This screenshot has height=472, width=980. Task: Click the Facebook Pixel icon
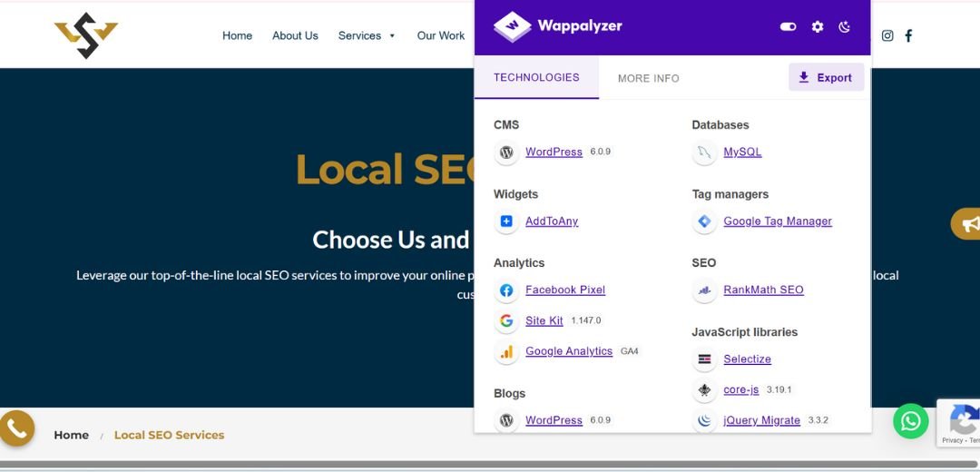point(507,290)
